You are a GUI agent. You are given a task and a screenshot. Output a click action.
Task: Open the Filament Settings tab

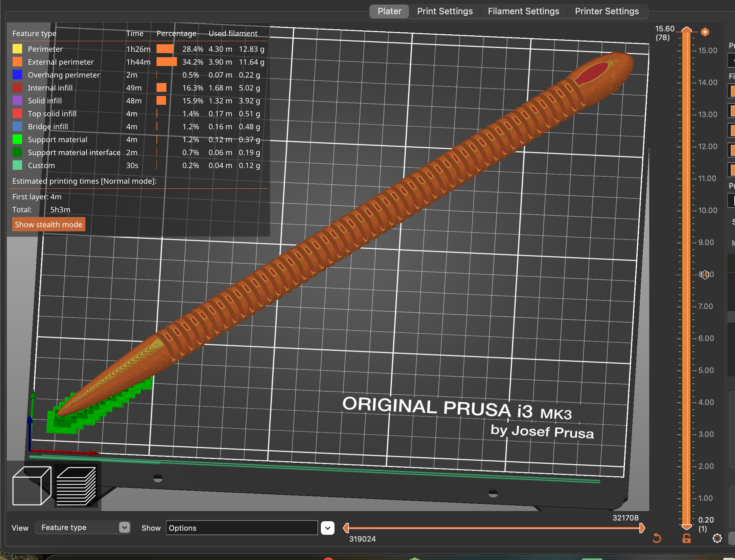(523, 11)
